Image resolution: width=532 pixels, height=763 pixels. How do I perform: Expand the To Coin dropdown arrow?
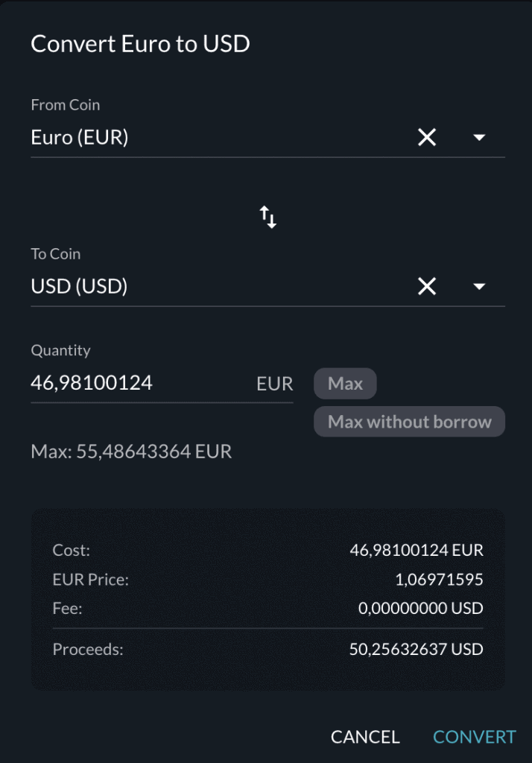click(480, 286)
